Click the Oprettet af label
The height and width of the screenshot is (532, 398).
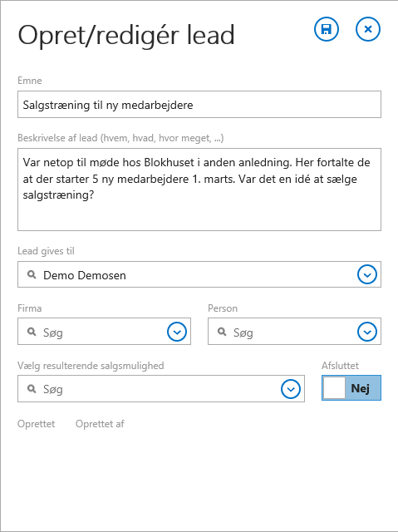coord(100,424)
